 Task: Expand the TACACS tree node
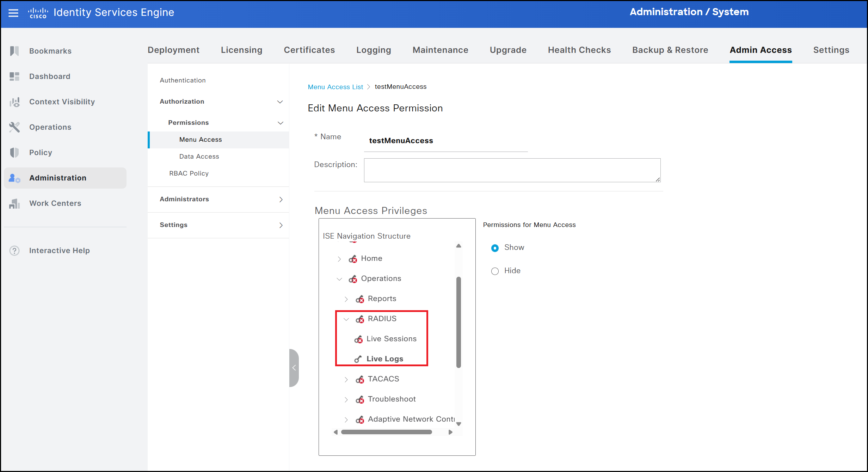[346, 380]
